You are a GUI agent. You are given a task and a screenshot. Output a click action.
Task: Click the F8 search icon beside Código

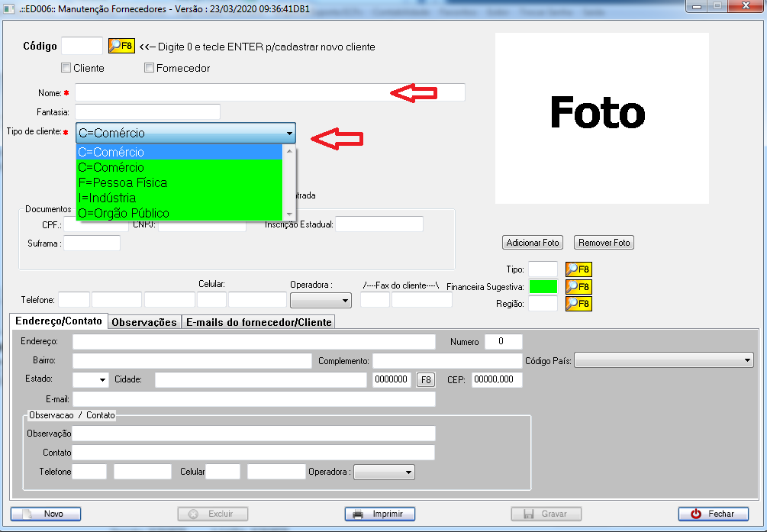click(x=121, y=46)
